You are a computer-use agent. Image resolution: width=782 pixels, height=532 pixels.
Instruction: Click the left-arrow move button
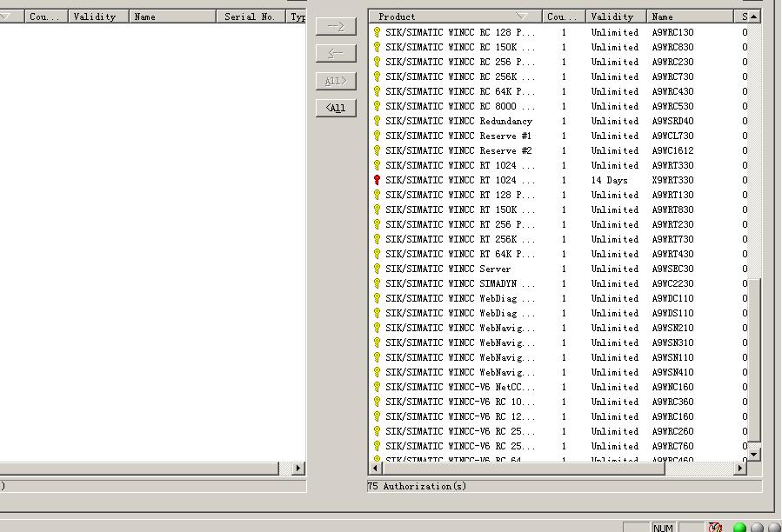(x=336, y=53)
